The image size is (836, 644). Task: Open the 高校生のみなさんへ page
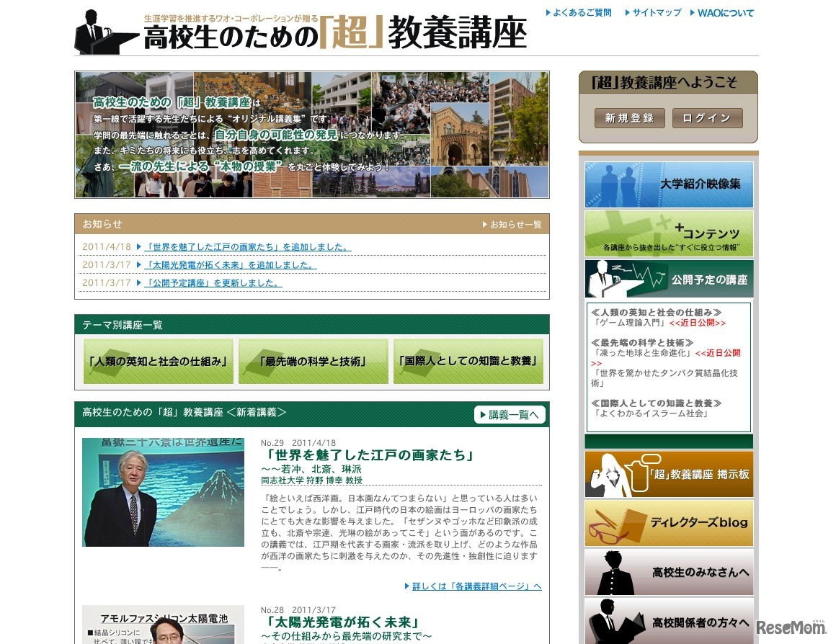(x=668, y=571)
